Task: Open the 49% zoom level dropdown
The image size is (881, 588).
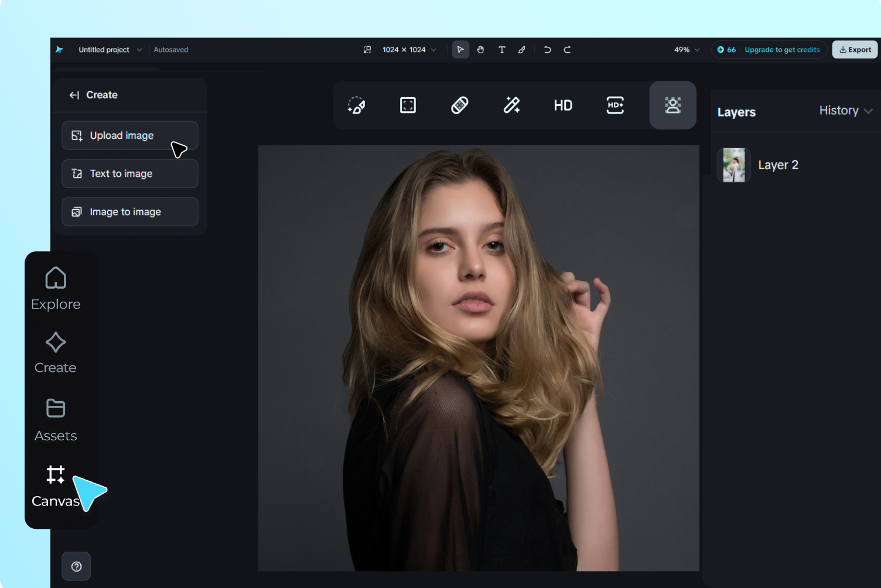Action: [687, 50]
